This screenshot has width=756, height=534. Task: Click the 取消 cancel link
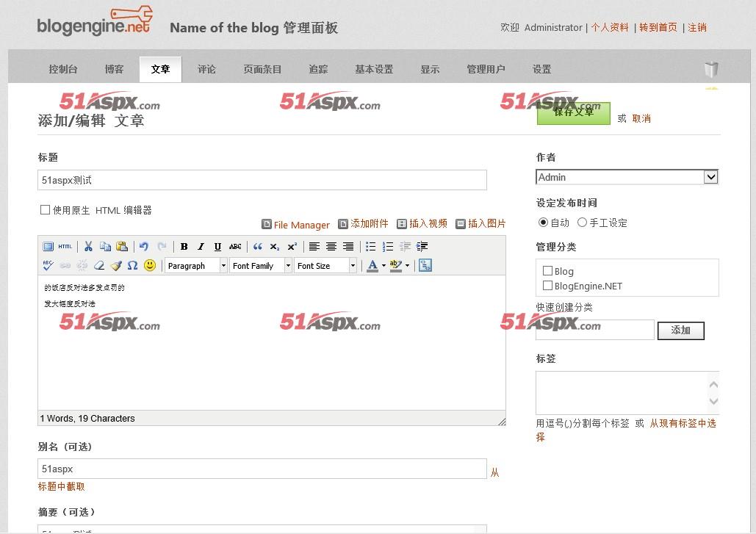tap(641, 118)
